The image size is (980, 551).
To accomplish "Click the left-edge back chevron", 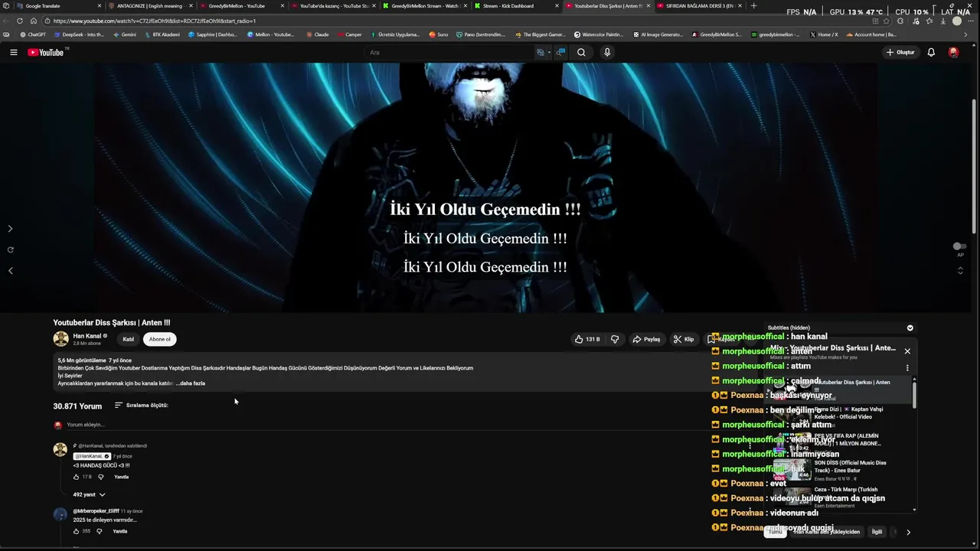I will tap(10, 270).
